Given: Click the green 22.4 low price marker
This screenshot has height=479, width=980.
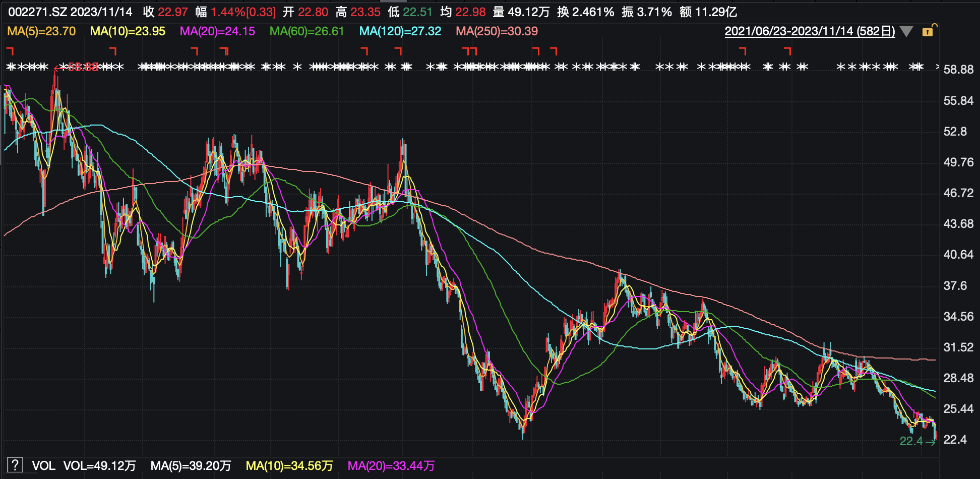Looking at the screenshot, I should point(917,441).
